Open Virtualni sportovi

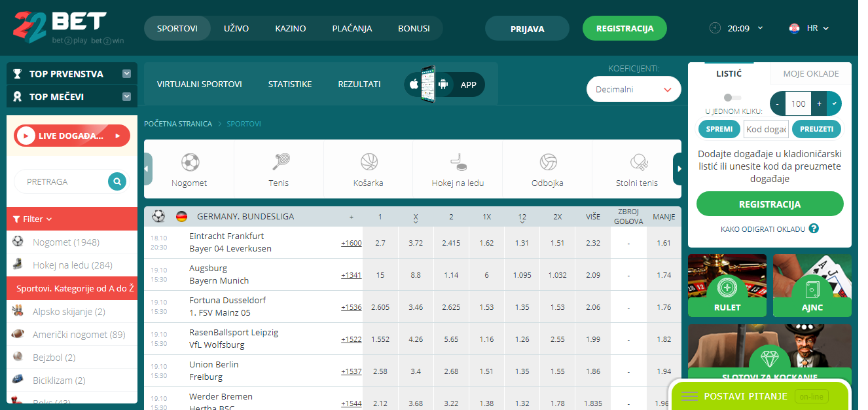tap(200, 84)
